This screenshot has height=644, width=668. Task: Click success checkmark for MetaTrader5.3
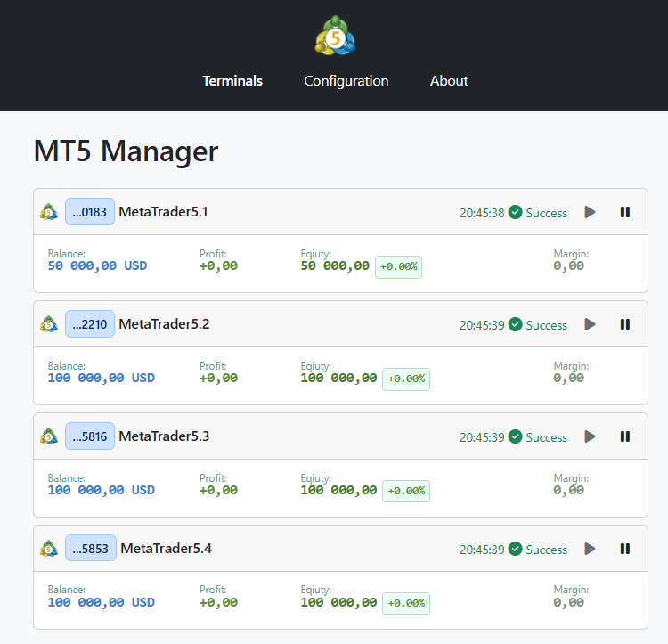[516, 436]
